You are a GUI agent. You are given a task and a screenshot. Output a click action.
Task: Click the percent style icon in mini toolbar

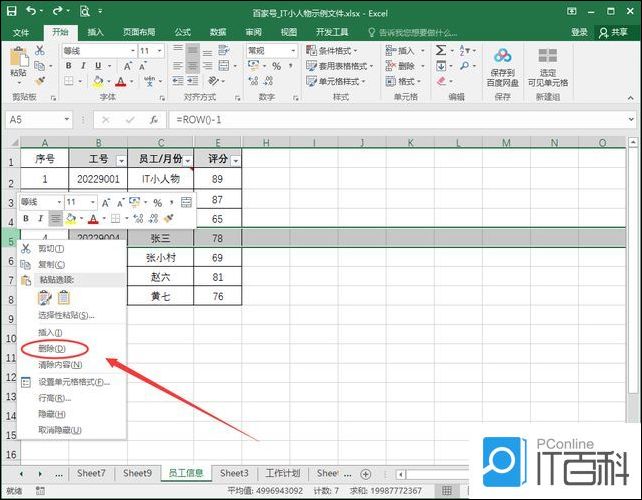coord(157,202)
